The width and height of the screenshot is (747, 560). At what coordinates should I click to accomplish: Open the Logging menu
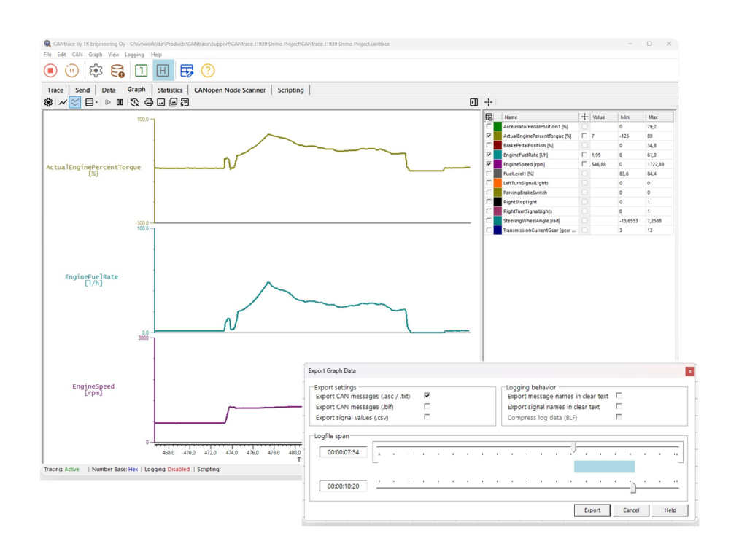click(x=134, y=55)
